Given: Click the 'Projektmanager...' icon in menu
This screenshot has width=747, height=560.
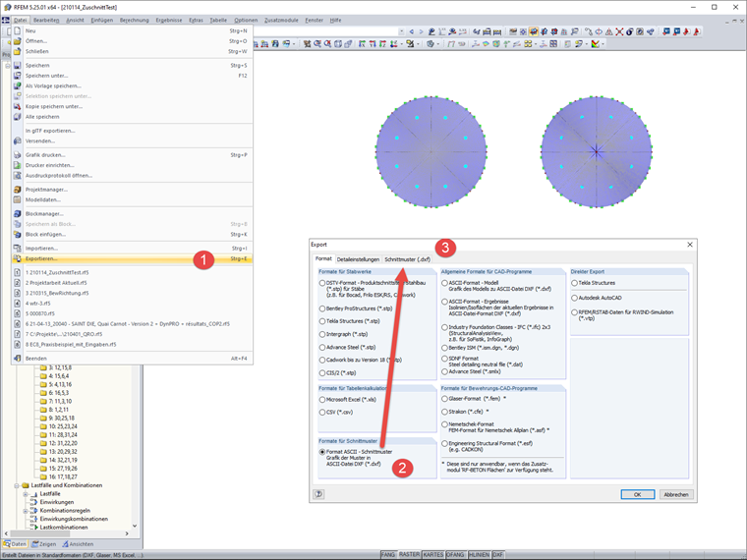Looking at the screenshot, I should pyautogui.click(x=17, y=190).
